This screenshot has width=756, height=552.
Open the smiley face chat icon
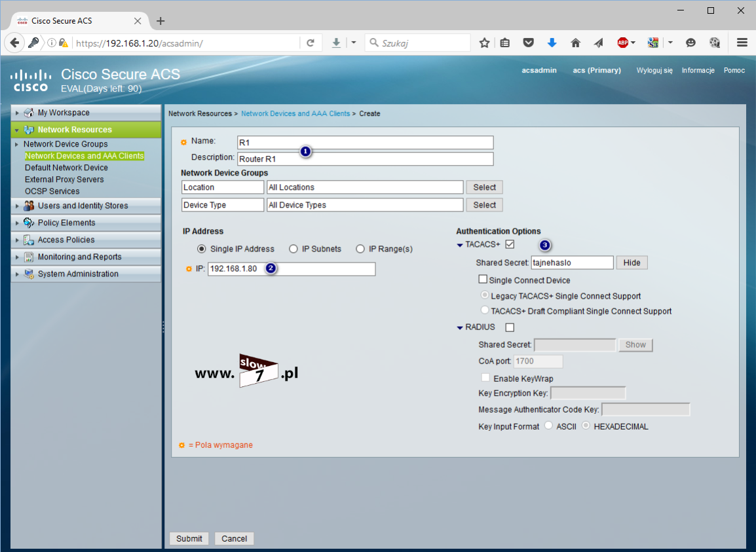pyautogui.click(x=691, y=43)
